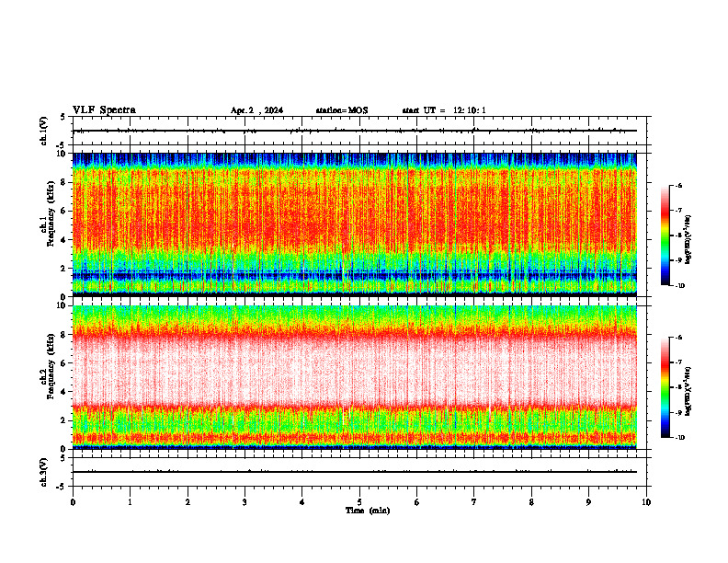Click time axis tick label "6"

tap(417, 502)
